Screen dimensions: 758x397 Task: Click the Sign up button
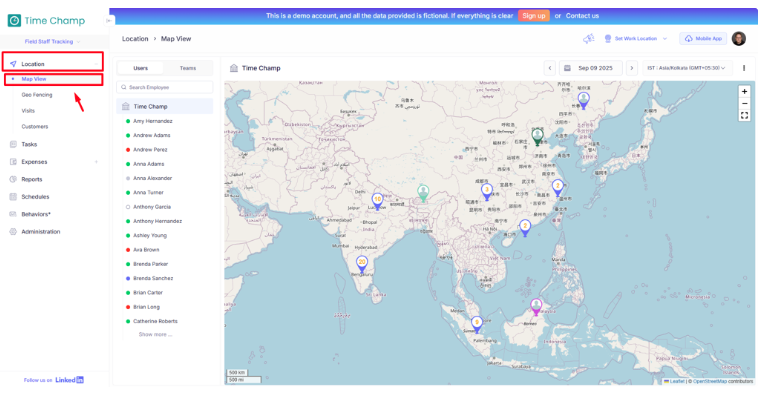534,15
